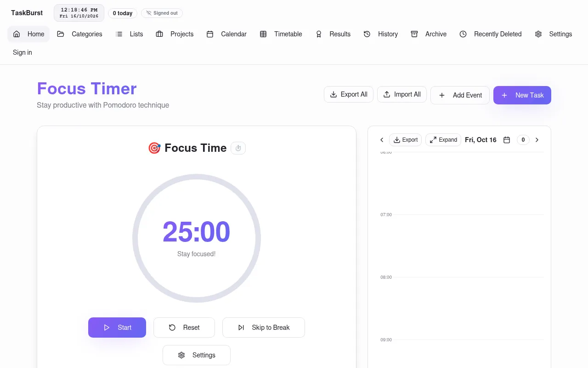Image resolution: width=588 pixels, height=368 pixels.
Task: Open timer Settings below the controls
Action: pyautogui.click(x=197, y=355)
